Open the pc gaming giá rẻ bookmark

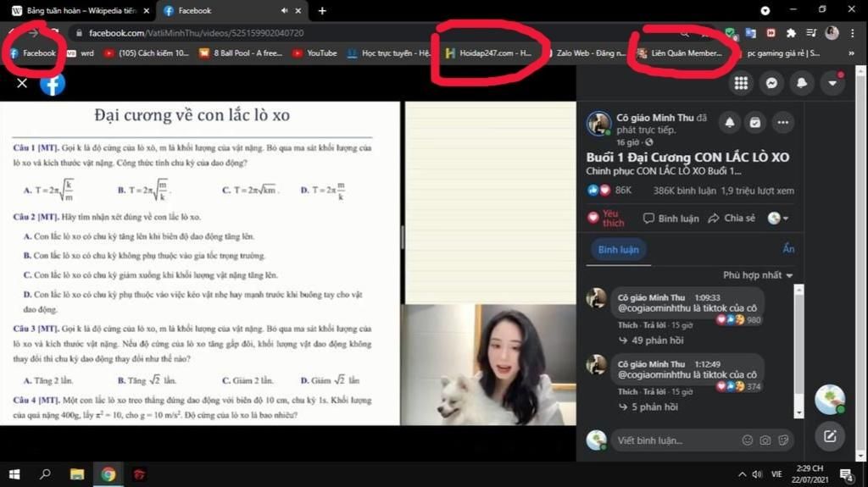(782, 53)
